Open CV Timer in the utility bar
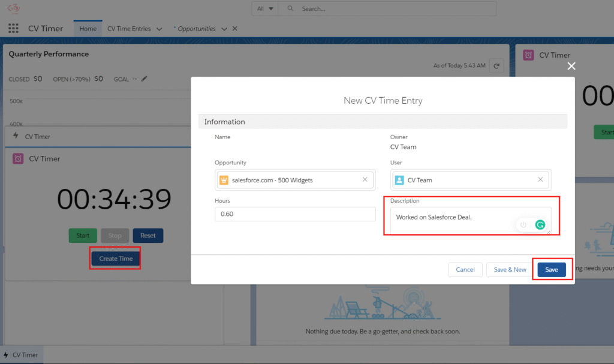The width and height of the screenshot is (614, 364). [21, 355]
